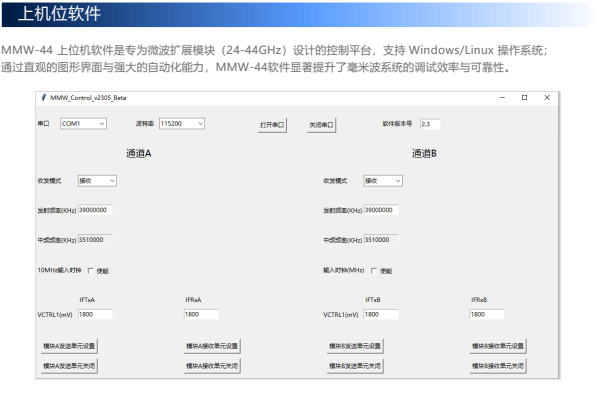Minimize the MMW_Control window
The height and width of the screenshot is (394, 602).
pyautogui.click(x=502, y=98)
